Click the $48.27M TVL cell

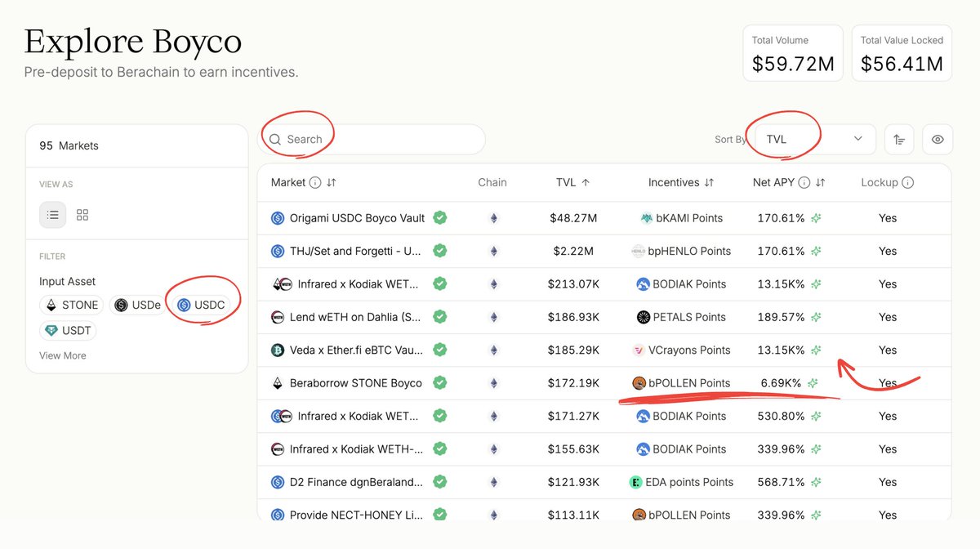572,218
